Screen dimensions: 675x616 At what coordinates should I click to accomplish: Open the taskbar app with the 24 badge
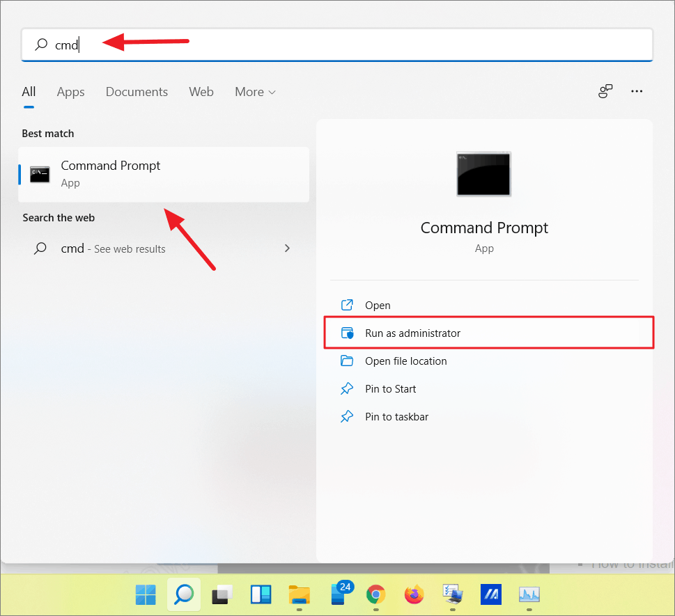point(341,594)
